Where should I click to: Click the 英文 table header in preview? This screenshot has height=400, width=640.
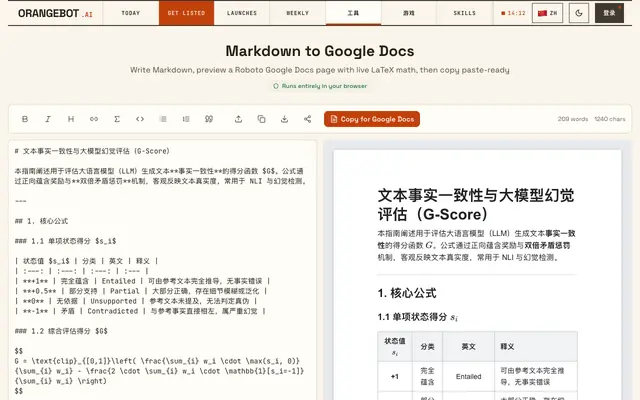point(469,347)
